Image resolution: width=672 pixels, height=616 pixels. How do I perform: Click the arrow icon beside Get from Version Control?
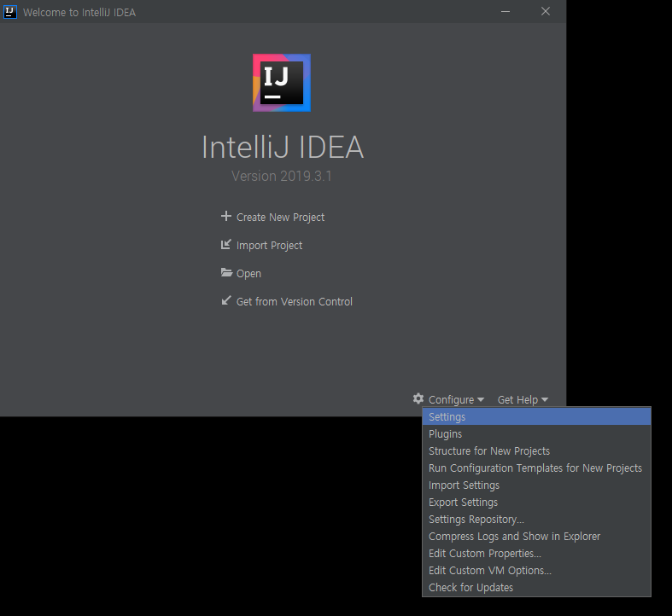[226, 300]
